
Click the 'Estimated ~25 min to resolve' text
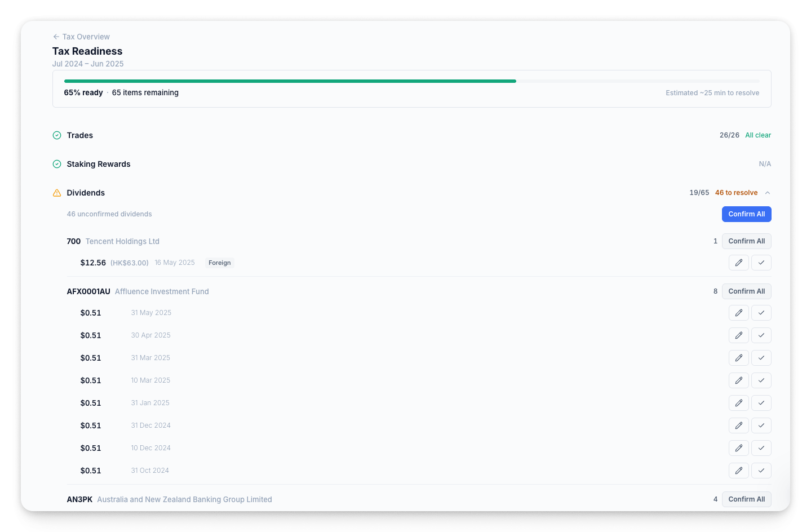(712, 93)
